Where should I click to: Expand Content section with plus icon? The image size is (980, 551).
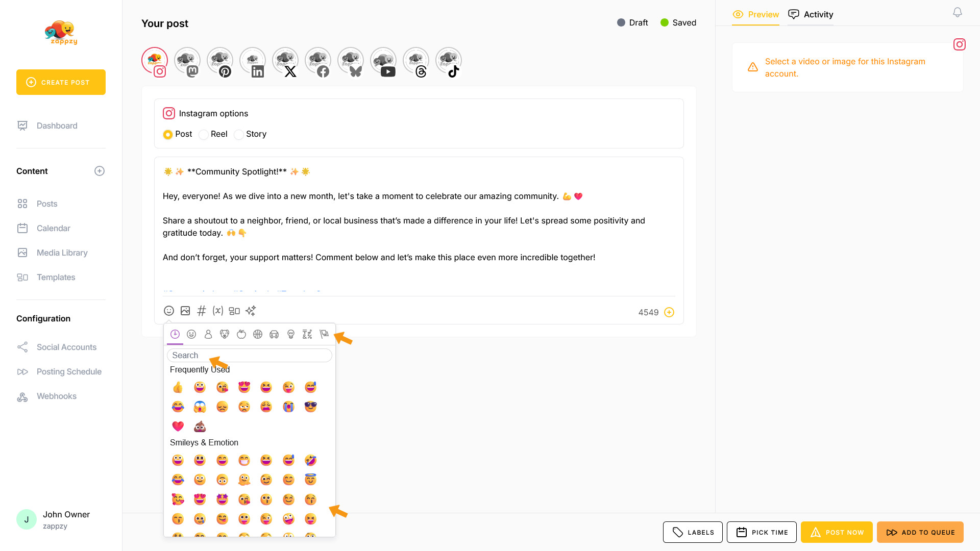click(100, 171)
